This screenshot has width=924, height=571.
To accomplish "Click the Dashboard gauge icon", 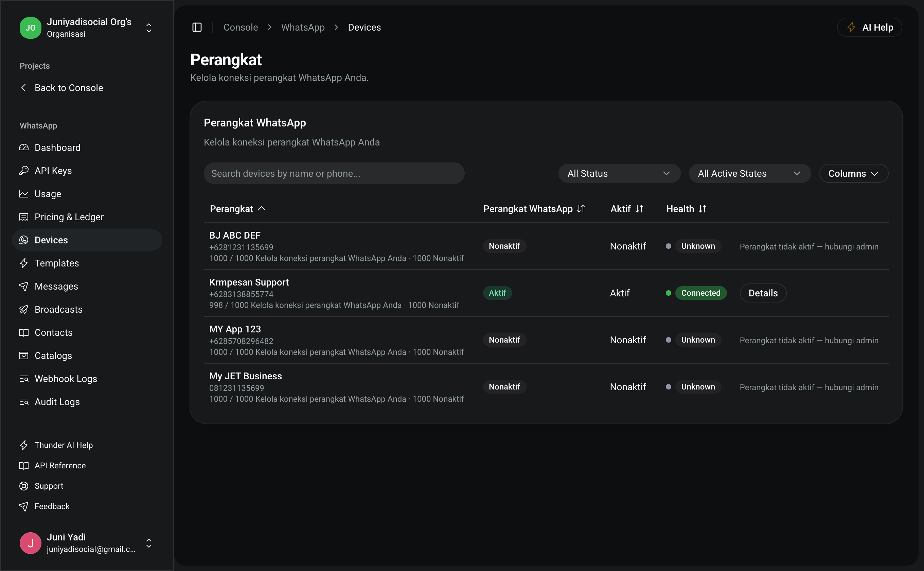I will click(x=24, y=147).
